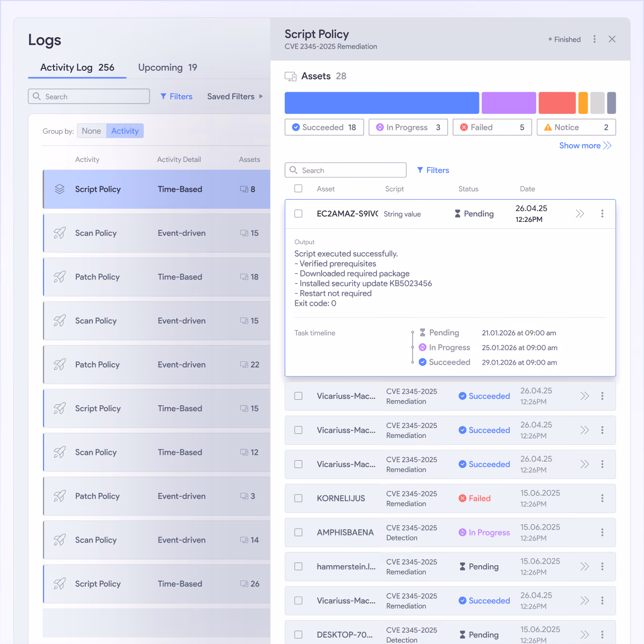The height and width of the screenshot is (644, 644).
Task: Open the Saved Filters dropdown
Action: coord(235,97)
